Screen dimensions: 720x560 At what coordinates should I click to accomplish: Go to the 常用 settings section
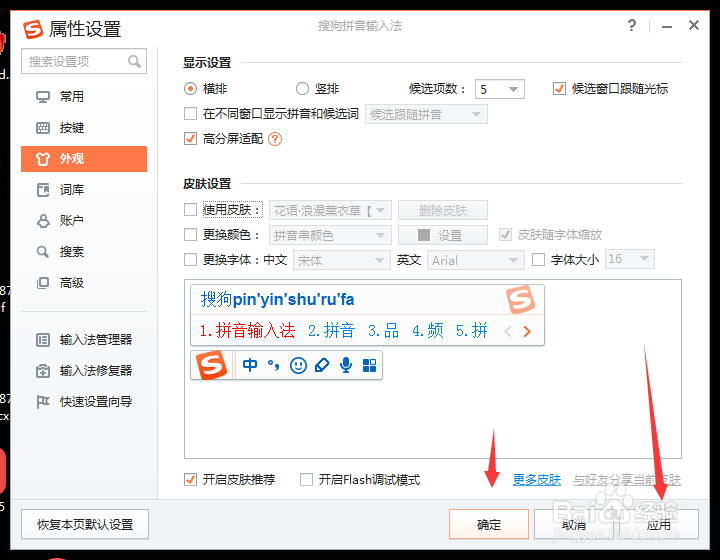tap(84, 97)
